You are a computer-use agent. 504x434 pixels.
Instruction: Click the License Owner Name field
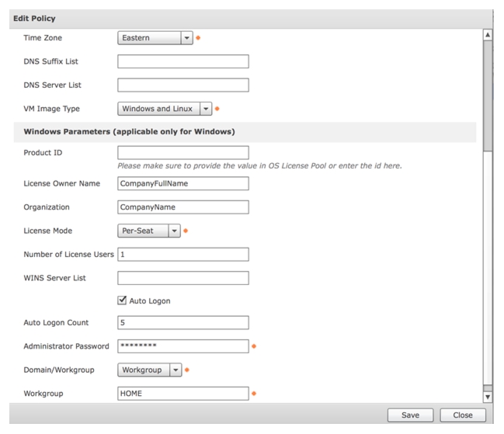pos(183,183)
